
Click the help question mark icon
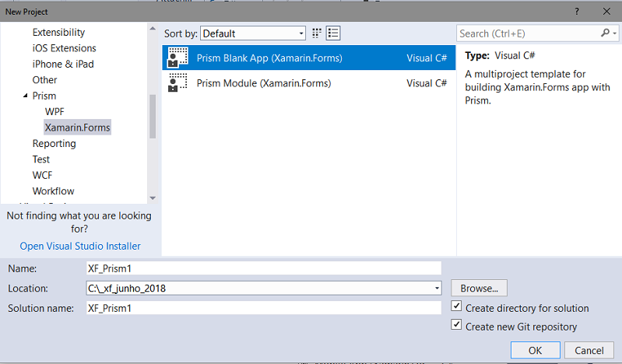(x=577, y=12)
